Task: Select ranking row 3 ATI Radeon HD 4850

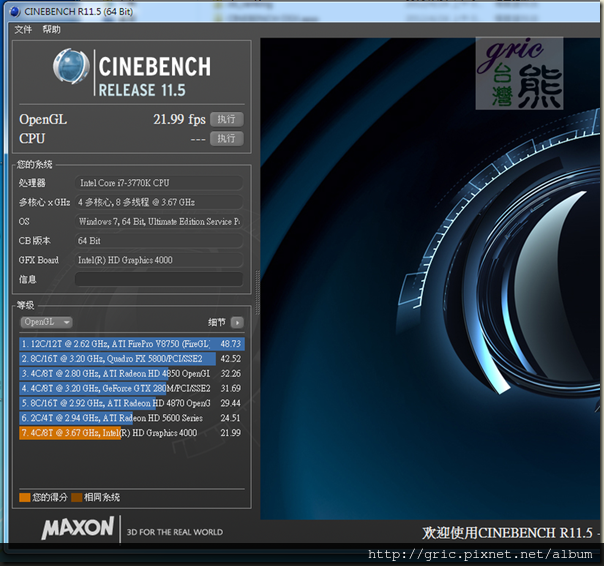Action: [x=132, y=373]
